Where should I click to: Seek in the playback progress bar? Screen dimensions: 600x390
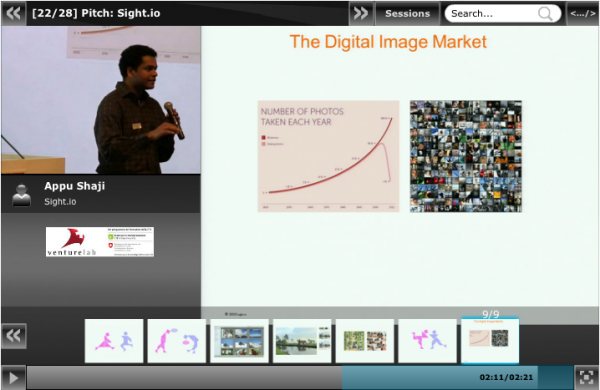300,378
